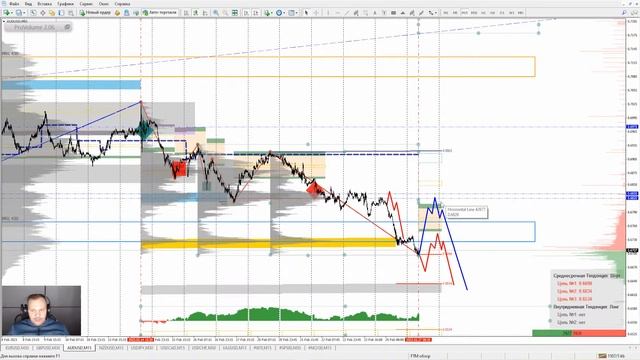Select the crosshair tool
640x360 pixels.
[316, 13]
